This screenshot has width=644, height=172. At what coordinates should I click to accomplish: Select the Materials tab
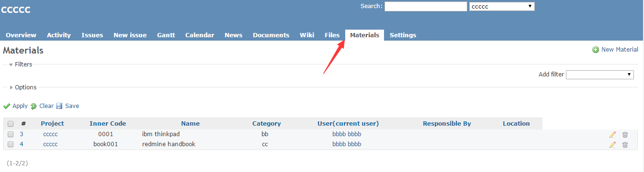pyautogui.click(x=364, y=35)
